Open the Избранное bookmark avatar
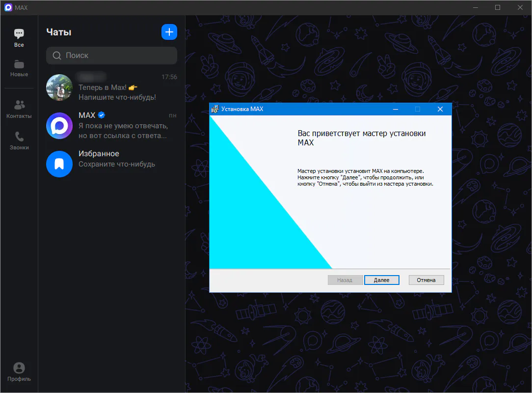532x393 pixels. [59, 164]
